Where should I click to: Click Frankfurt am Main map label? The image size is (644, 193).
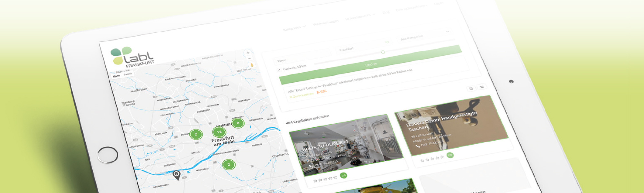(x=223, y=140)
